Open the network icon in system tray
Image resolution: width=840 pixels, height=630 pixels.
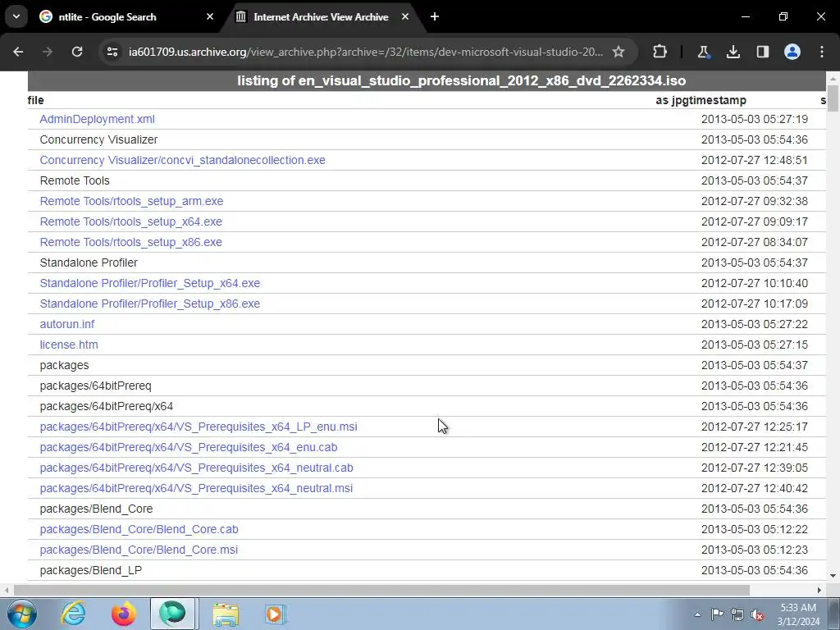tap(737, 614)
